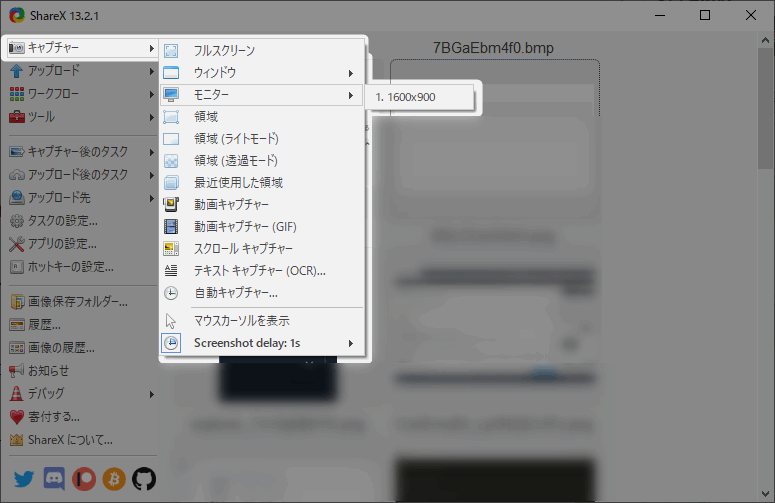Click the Destinations (アップロード先) icon
This screenshot has height=503, width=775.
16,198
